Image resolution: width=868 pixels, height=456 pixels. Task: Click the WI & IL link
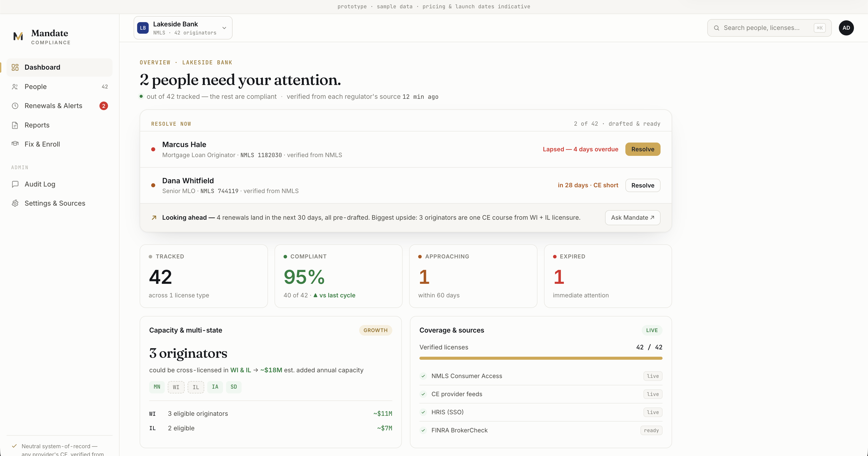click(x=241, y=370)
